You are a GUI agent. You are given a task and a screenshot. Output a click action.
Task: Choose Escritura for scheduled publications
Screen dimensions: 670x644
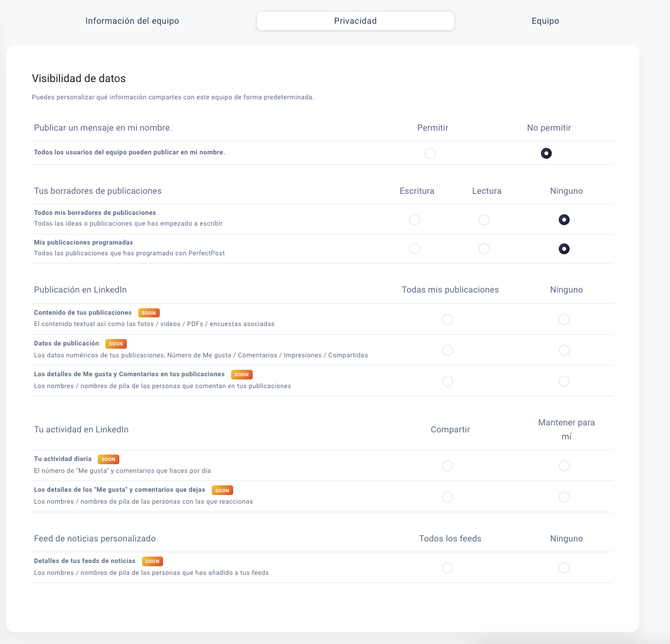point(415,249)
